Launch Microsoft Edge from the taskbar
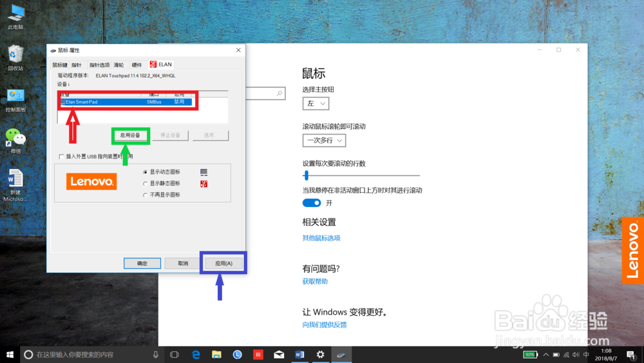 click(196, 355)
